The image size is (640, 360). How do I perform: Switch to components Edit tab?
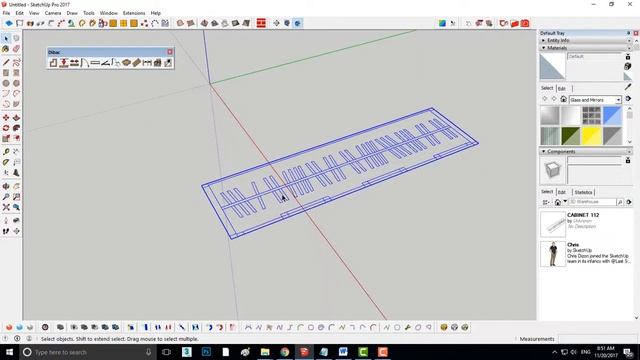(x=562, y=192)
